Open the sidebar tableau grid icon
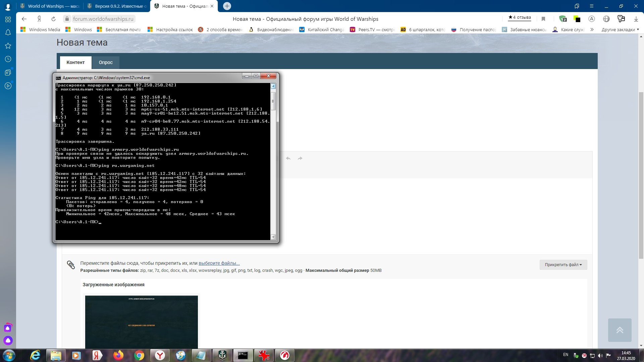 [x=8, y=19]
